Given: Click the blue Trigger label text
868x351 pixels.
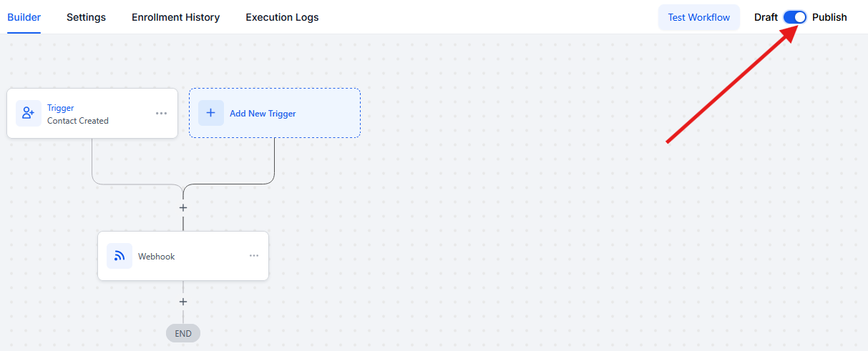Looking at the screenshot, I should [x=61, y=108].
